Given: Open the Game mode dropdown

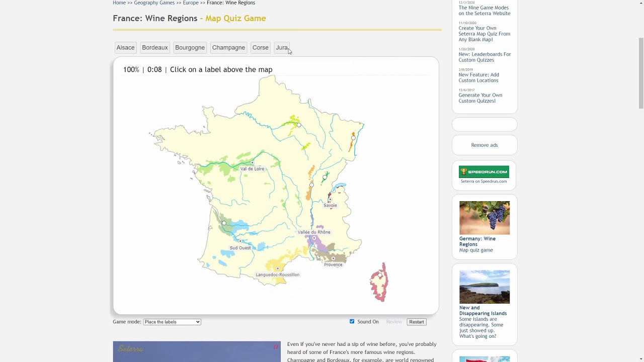Looking at the screenshot, I should click(172, 322).
